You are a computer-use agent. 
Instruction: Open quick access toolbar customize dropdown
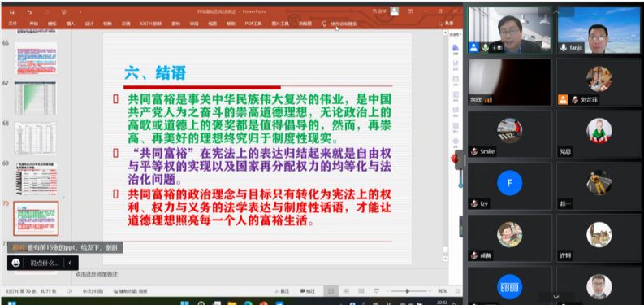(80, 12)
